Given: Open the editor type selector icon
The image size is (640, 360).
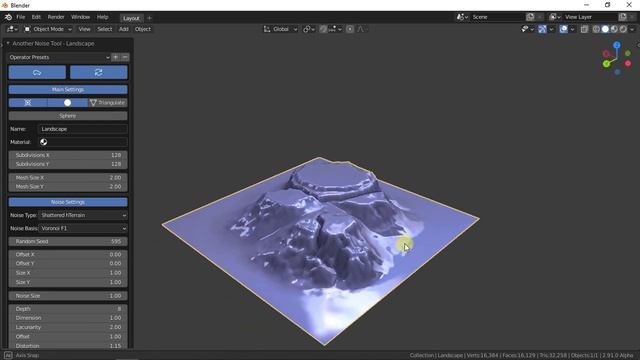Looking at the screenshot, I should (x=11, y=29).
